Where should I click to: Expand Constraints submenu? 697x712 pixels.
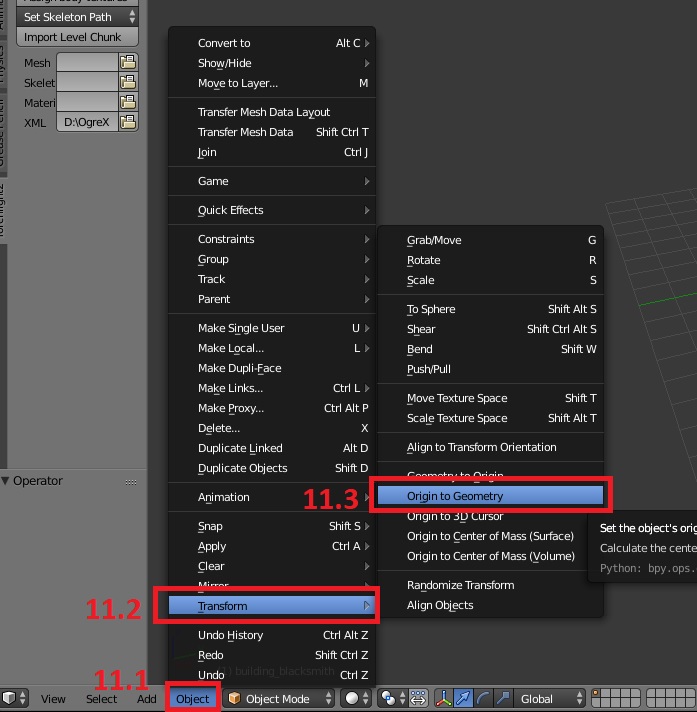point(272,239)
